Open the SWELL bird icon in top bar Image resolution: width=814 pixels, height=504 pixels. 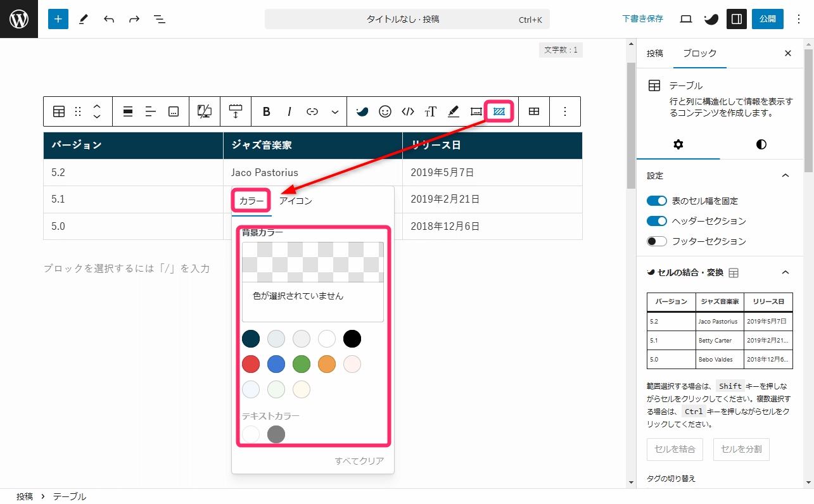711,19
